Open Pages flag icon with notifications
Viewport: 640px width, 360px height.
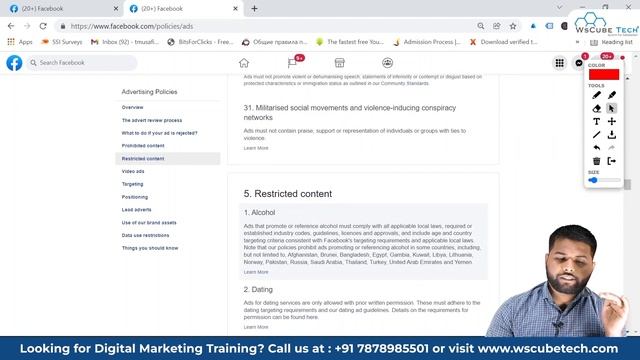[x=292, y=63]
